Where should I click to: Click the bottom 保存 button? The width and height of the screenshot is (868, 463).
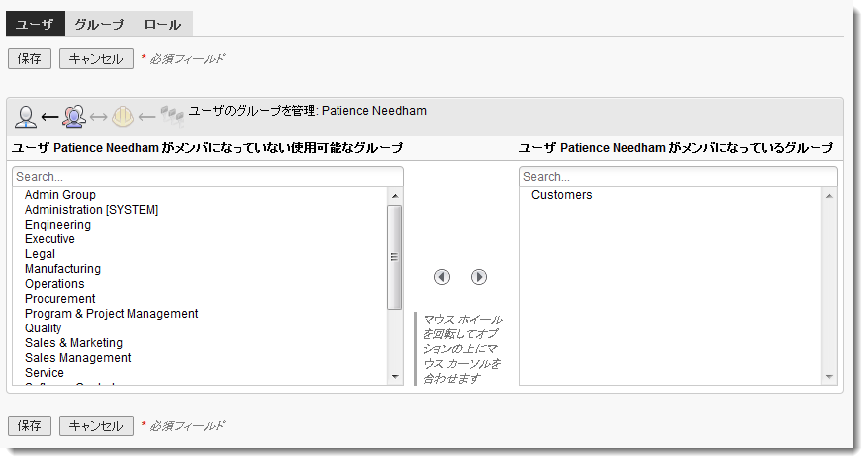pyautogui.click(x=30, y=426)
